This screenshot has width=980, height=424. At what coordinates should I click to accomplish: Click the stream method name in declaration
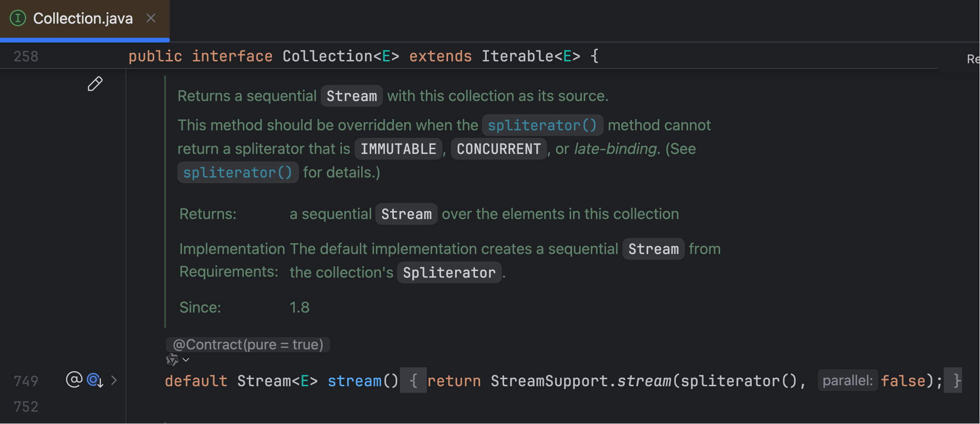click(354, 381)
